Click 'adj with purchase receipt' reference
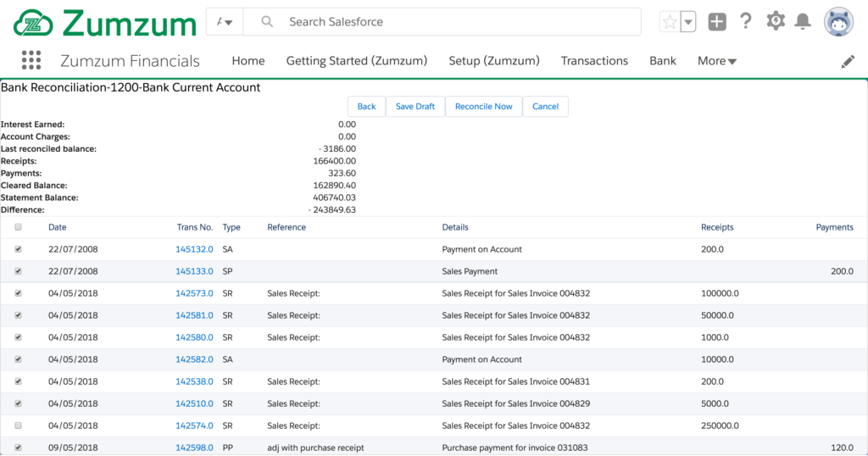868x456 pixels. (315, 448)
